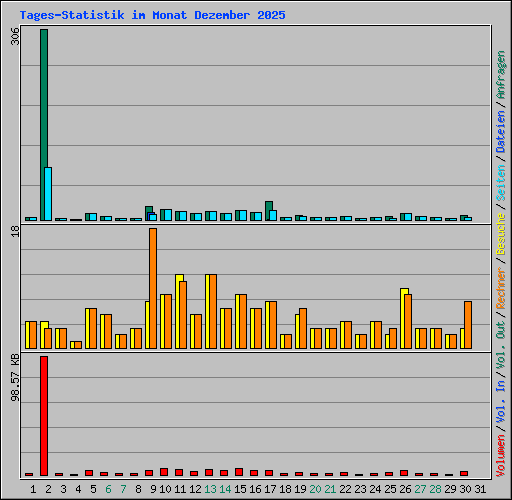
Task: Click the day '24' axis label
Action: 375,489
